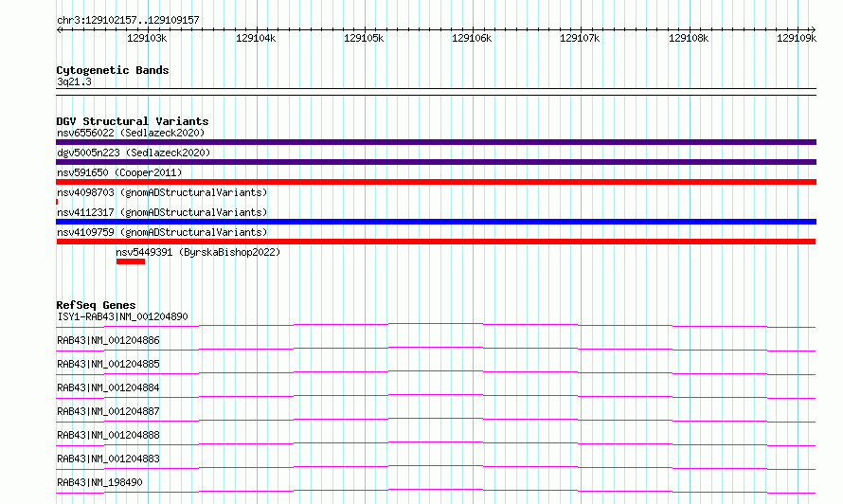Open variant nsv591650 (Cooper2011) label
Viewport: 843px width, 504px height.
click(119, 172)
